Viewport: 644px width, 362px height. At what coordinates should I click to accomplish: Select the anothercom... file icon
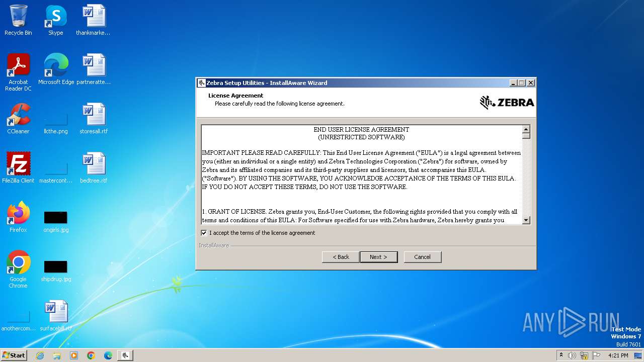pyautogui.click(x=18, y=320)
